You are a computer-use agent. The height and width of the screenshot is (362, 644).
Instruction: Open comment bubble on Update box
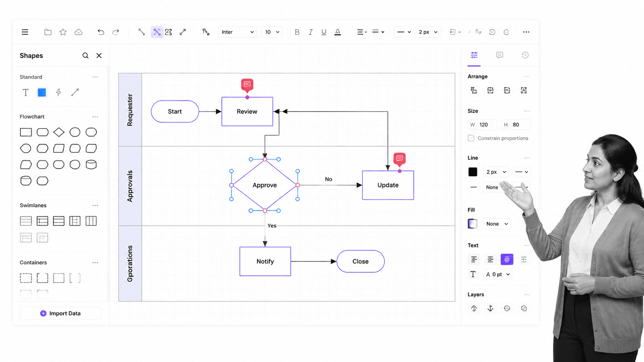(x=399, y=158)
